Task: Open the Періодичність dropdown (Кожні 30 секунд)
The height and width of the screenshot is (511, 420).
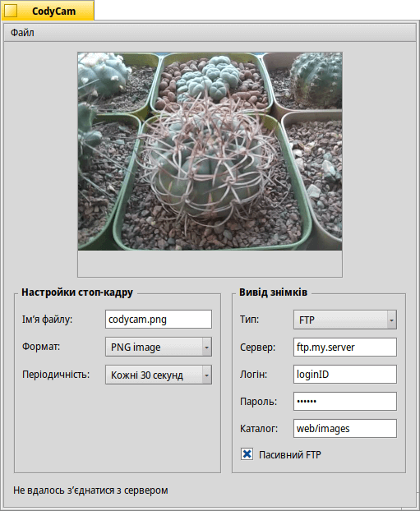Action: 159,375
